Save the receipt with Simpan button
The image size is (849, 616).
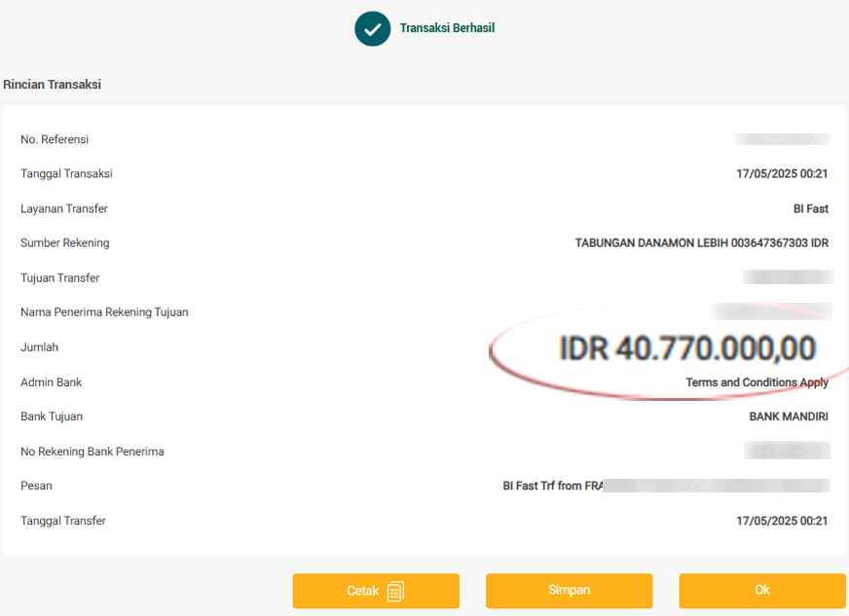(x=569, y=591)
